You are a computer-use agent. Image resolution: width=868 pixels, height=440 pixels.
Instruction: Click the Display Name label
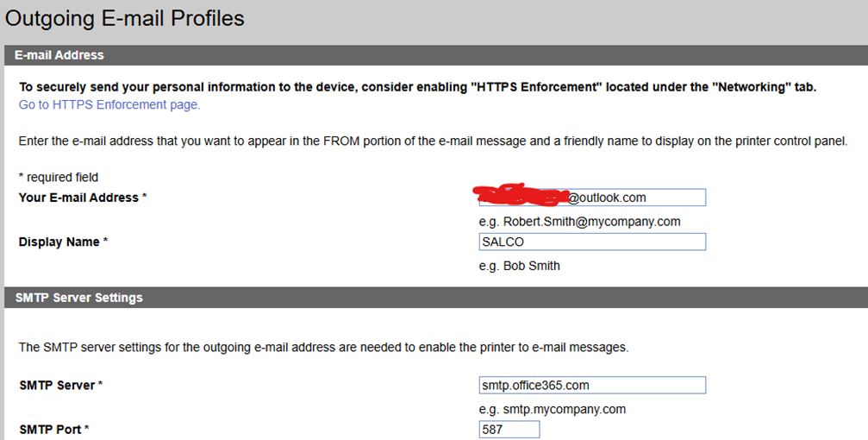click(x=63, y=242)
